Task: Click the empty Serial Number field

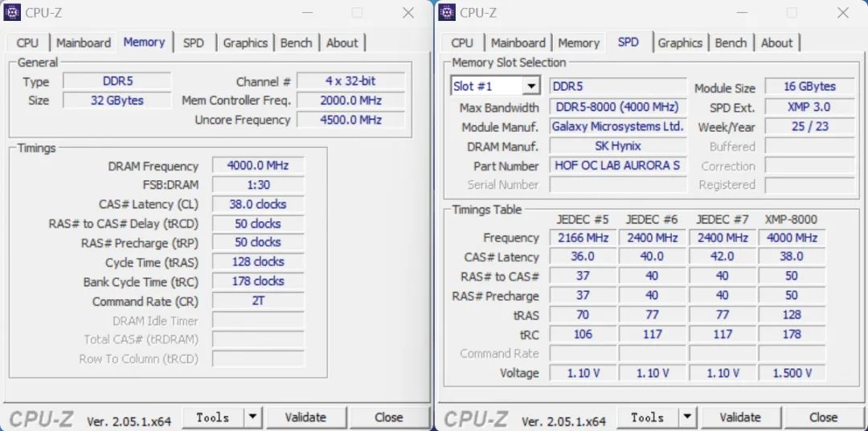Action: (618, 184)
